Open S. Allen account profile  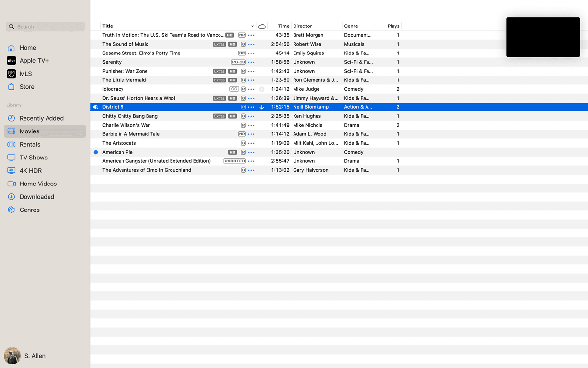tap(25, 356)
